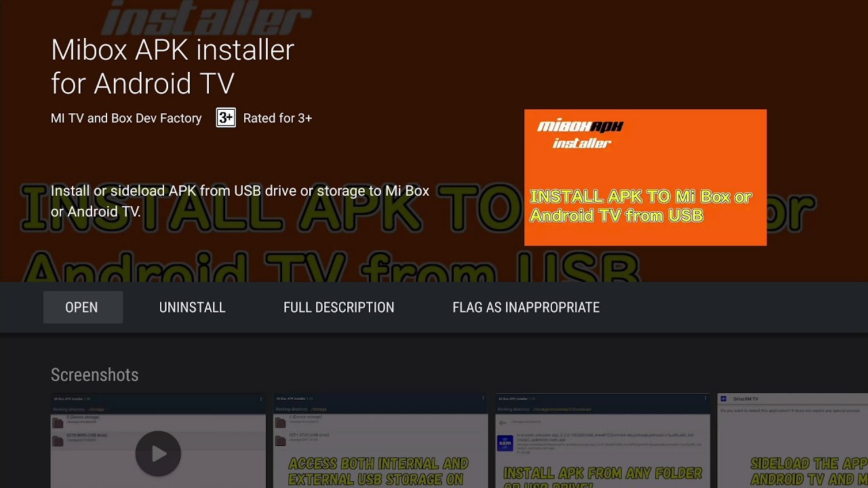Open the 'Install APK from any folder' screenshot
Screen dimensions: 868x488
pyautogui.click(x=603, y=441)
